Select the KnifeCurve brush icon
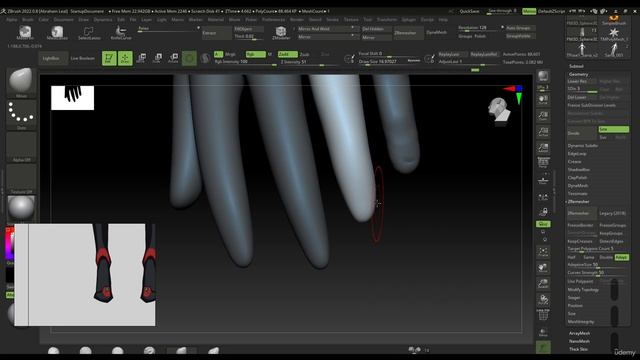This screenshot has height=360, width=640. tap(121, 32)
